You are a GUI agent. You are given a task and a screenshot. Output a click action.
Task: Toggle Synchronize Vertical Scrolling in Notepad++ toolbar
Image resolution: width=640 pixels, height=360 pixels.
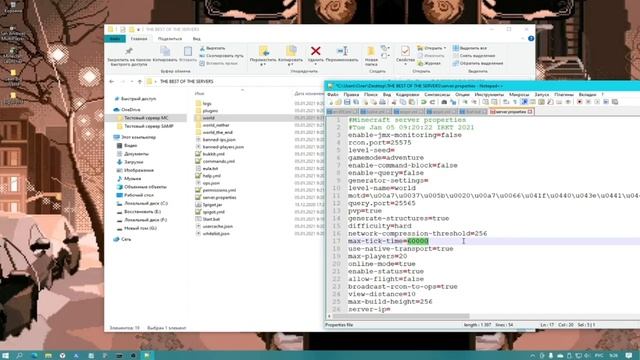pos(485,102)
